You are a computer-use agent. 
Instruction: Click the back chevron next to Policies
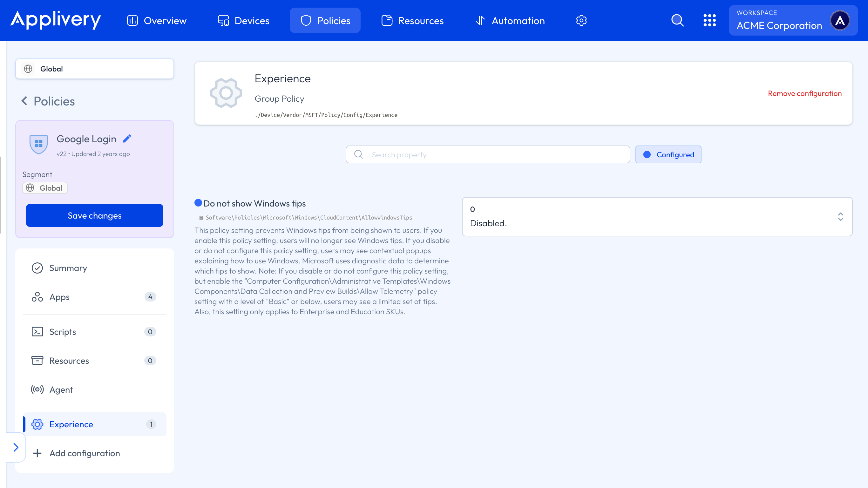coord(24,101)
